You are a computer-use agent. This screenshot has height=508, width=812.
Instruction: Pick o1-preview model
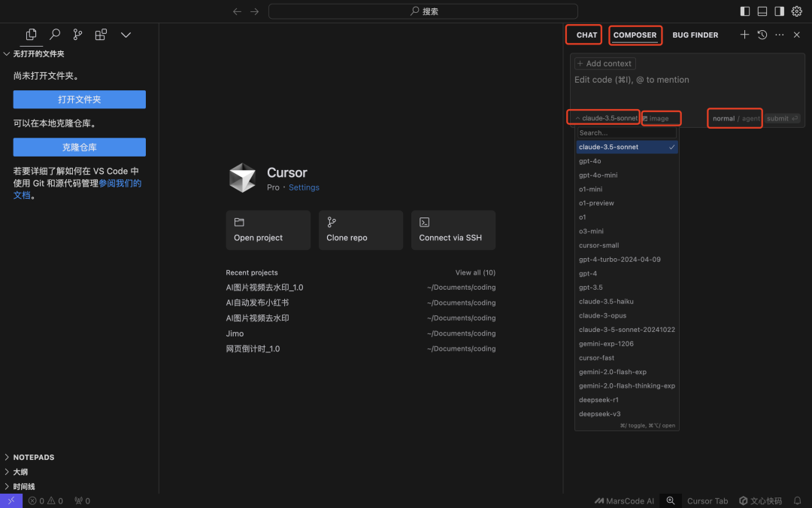coord(626,203)
